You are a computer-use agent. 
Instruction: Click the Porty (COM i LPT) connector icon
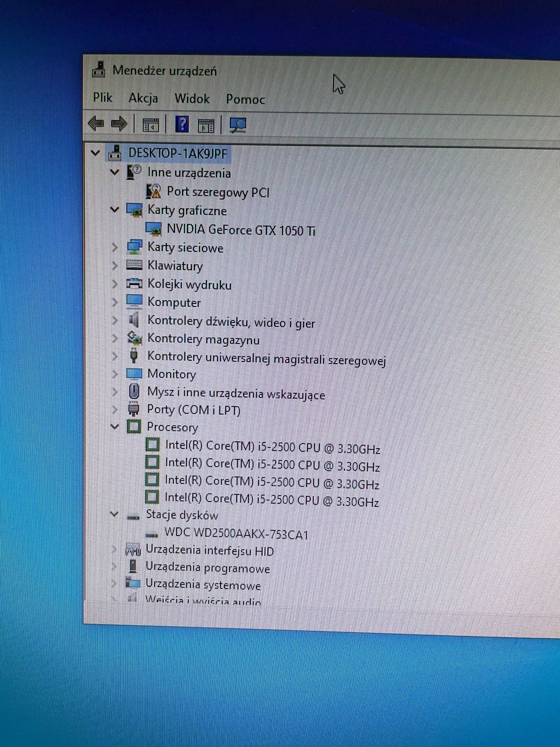click(x=134, y=409)
